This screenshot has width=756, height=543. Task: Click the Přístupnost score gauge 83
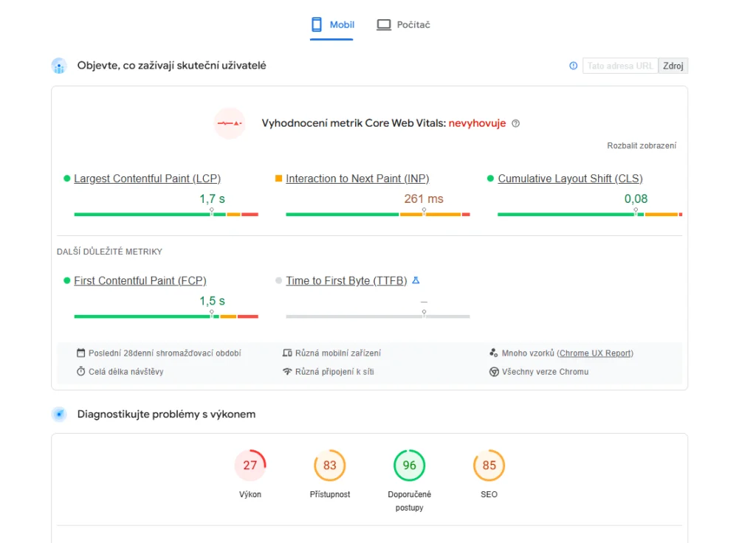(330, 466)
